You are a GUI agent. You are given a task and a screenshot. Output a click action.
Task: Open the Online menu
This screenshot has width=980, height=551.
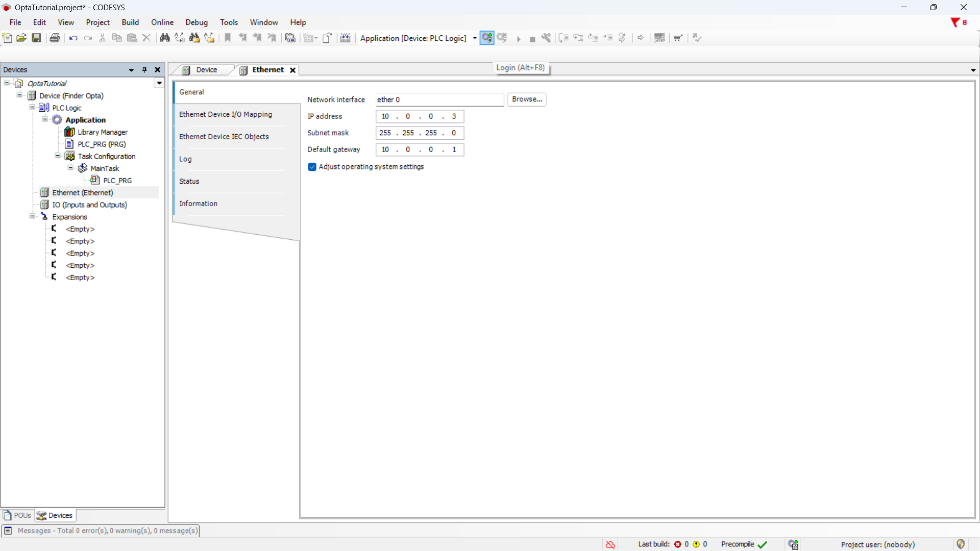pyautogui.click(x=162, y=22)
